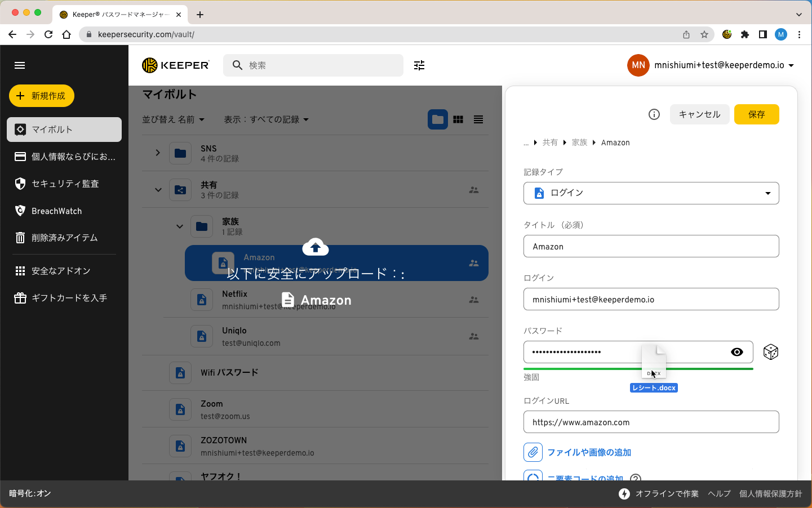The width and height of the screenshot is (812, 508).
Task: Switch to grid view mode
Action: pos(458,119)
